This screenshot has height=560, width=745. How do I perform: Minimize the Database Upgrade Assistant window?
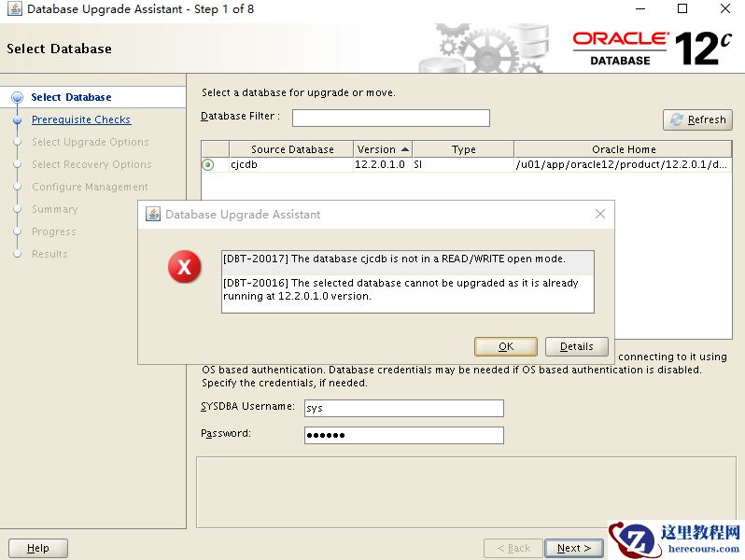(640, 8)
